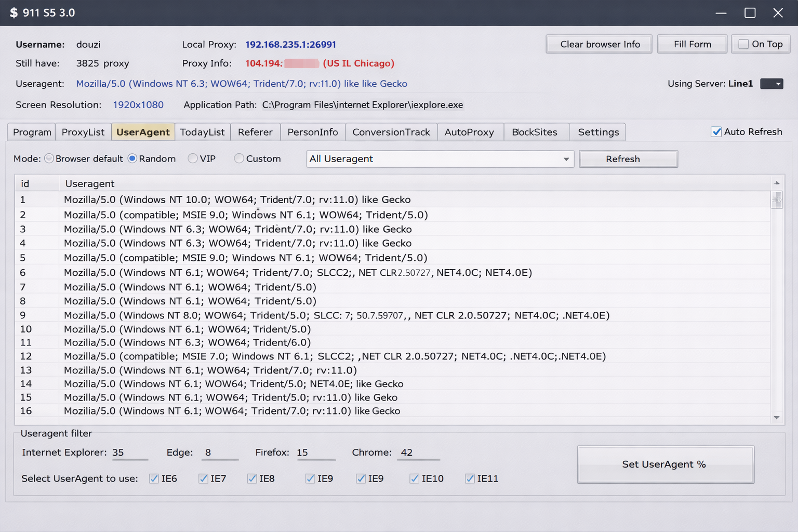Open the ConversionTrack tab
Screen dimensions: 798x532
click(x=391, y=131)
